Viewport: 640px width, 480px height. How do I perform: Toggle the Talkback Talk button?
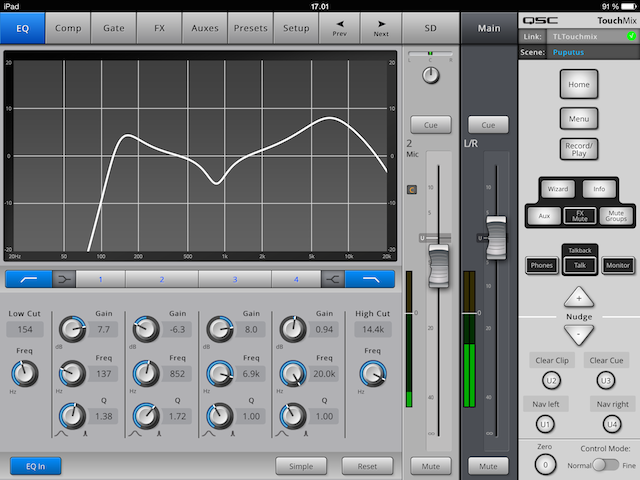[x=580, y=265]
